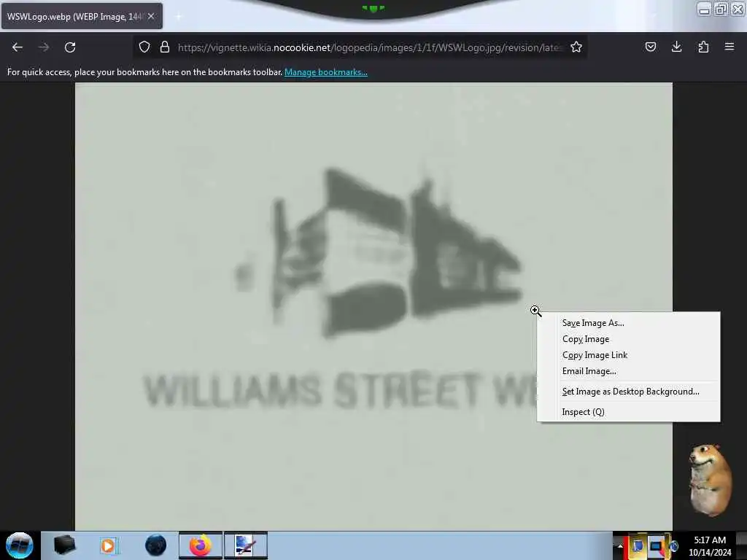Click the taskbar clock showing 5:17 AM
This screenshot has width=747, height=560.
[x=710, y=546]
